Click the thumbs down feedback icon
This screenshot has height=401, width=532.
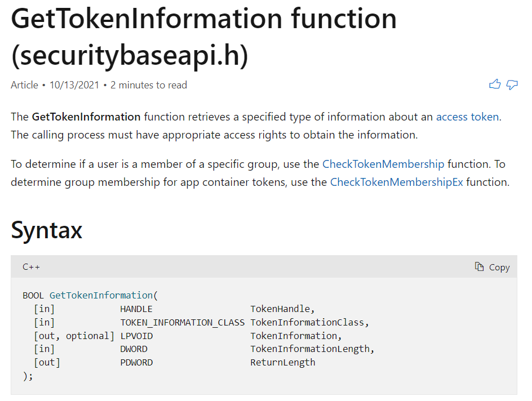[x=512, y=85]
